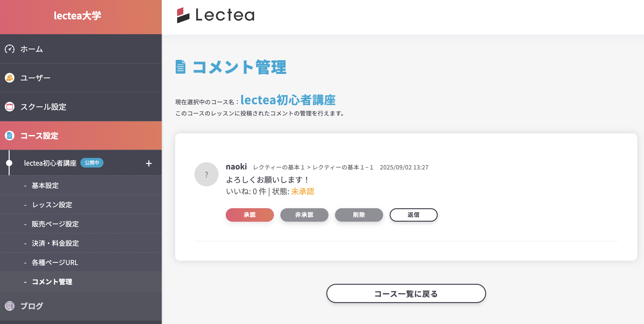Toggle the 公開中 status badge

pos(92,163)
